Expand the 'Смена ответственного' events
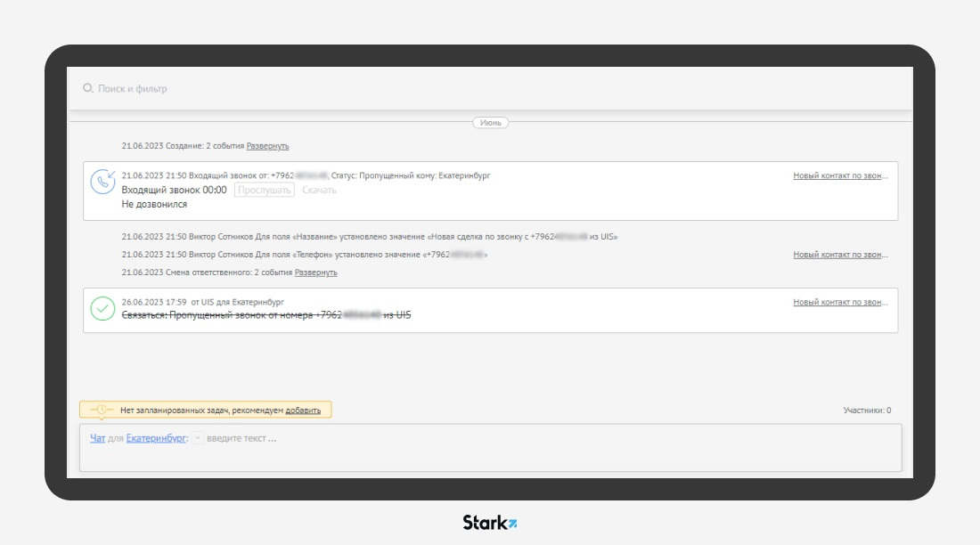Image resolution: width=980 pixels, height=545 pixels. coord(315,272)
